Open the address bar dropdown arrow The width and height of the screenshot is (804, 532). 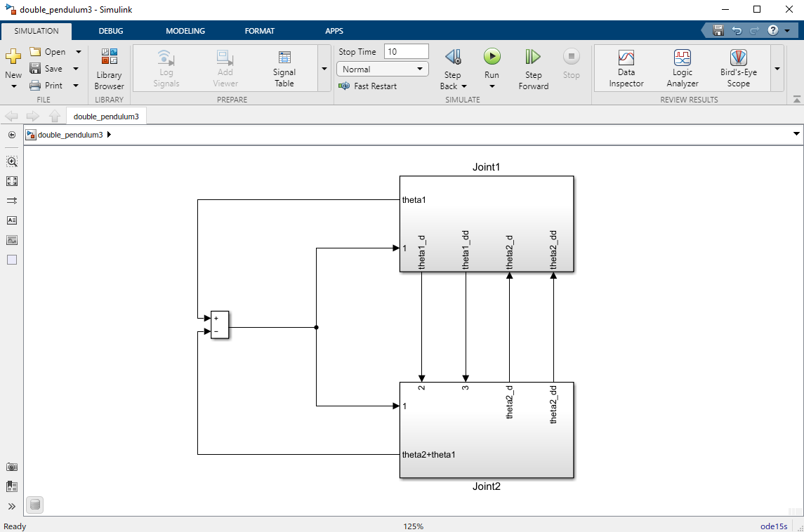[796, 134]
